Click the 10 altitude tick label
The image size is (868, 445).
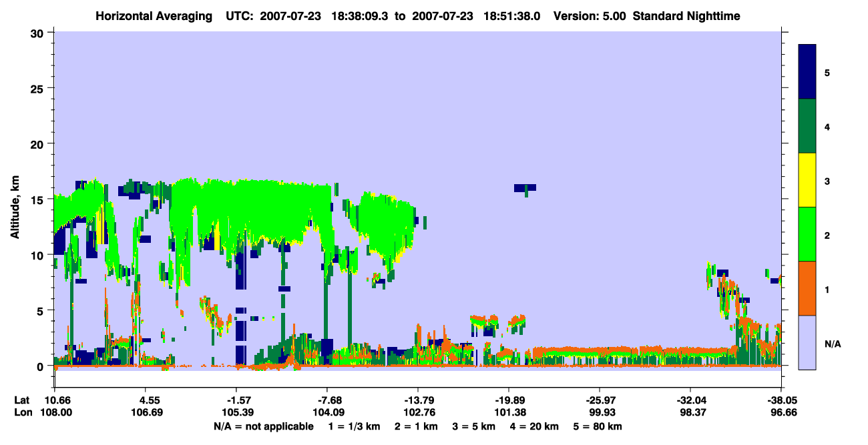point(38,255)
